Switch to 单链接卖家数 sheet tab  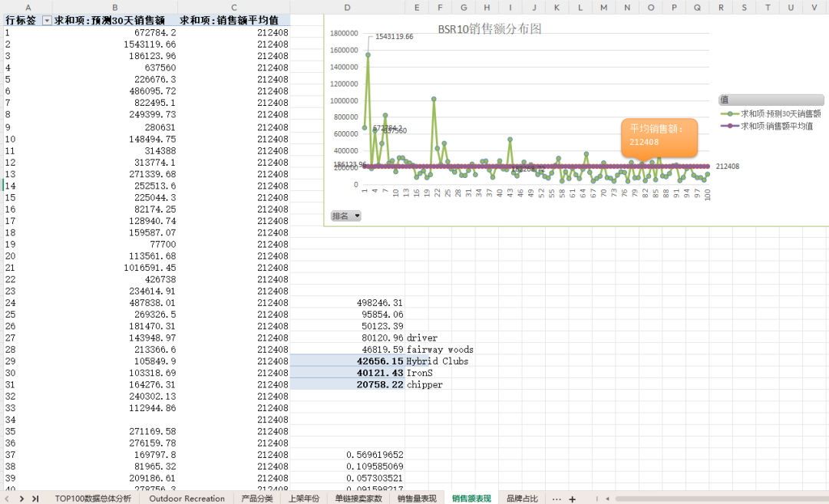click(358, 498)
